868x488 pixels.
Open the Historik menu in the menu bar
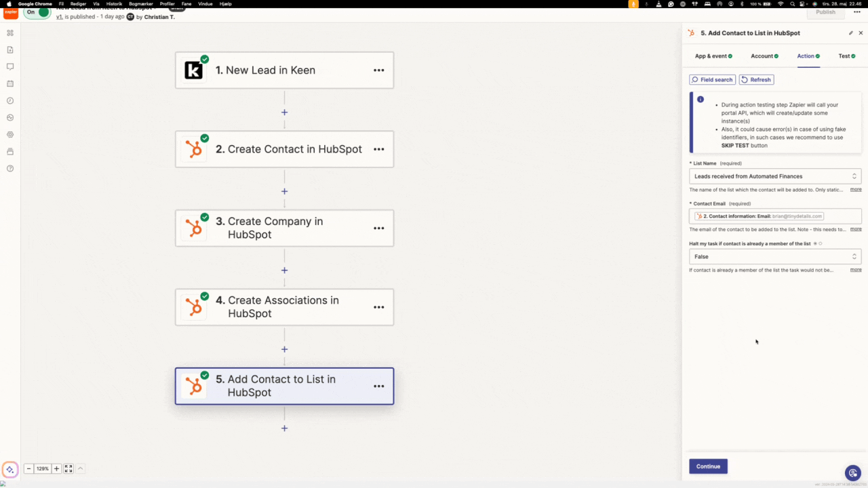pyautogui.click(x=114, y=3)
